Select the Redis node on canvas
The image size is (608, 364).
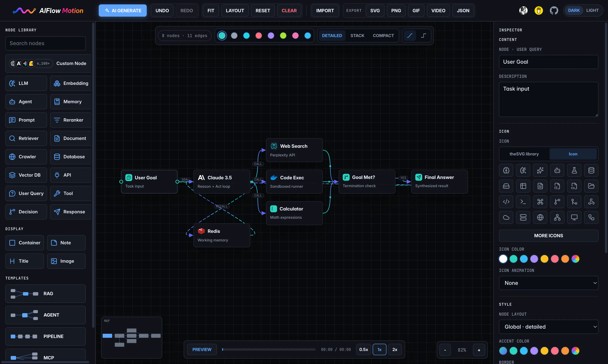(222, 235)
